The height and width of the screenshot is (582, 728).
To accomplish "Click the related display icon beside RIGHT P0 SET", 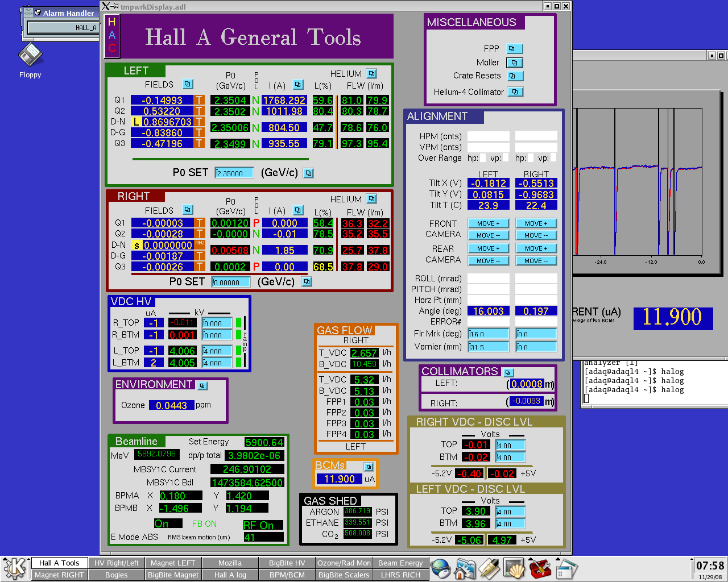I will (307, 281).
